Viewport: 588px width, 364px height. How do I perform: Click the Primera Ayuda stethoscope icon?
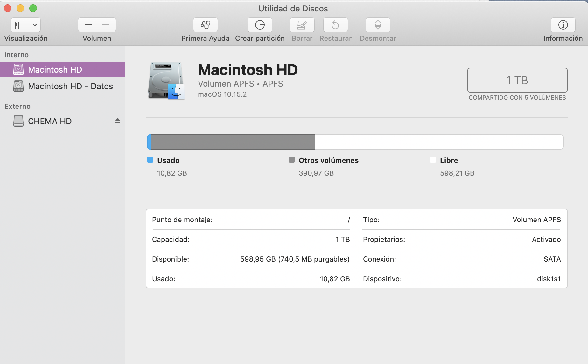[205, 25]
